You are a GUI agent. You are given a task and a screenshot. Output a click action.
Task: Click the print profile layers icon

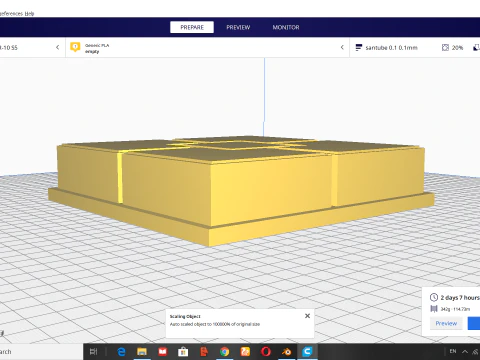(x=359, y=48)
